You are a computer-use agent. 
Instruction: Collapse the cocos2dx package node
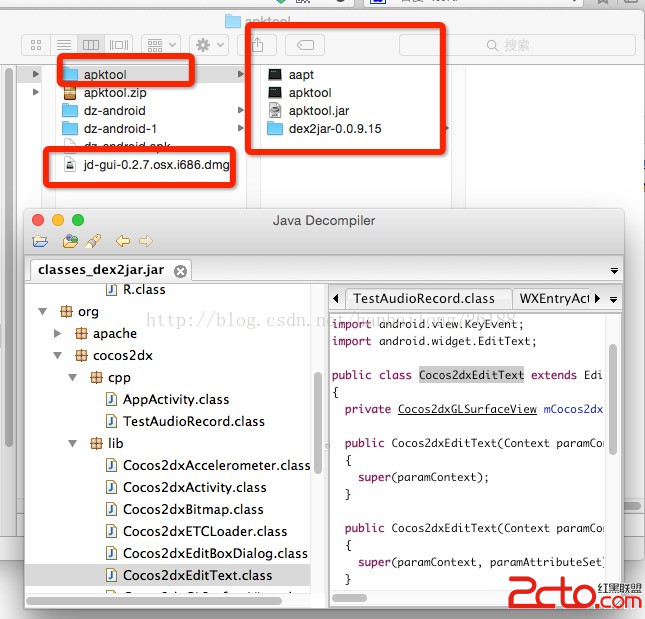pos(58,356)
